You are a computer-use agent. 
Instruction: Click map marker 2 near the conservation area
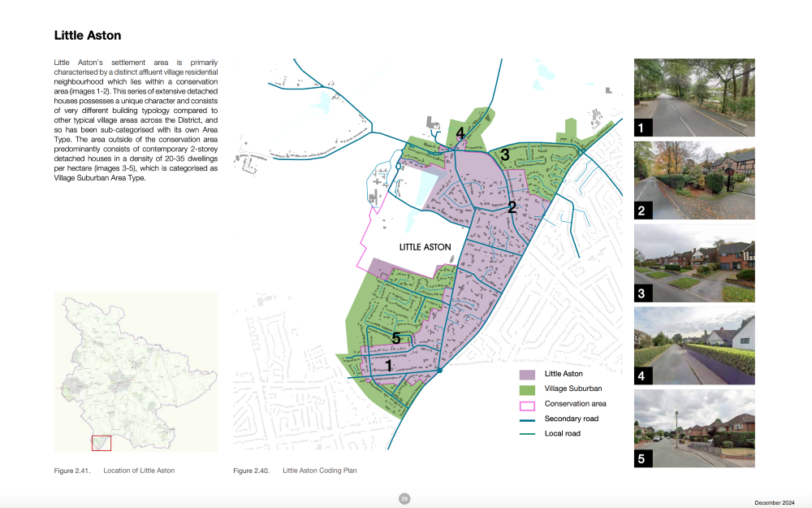click(x=512, y=207)
